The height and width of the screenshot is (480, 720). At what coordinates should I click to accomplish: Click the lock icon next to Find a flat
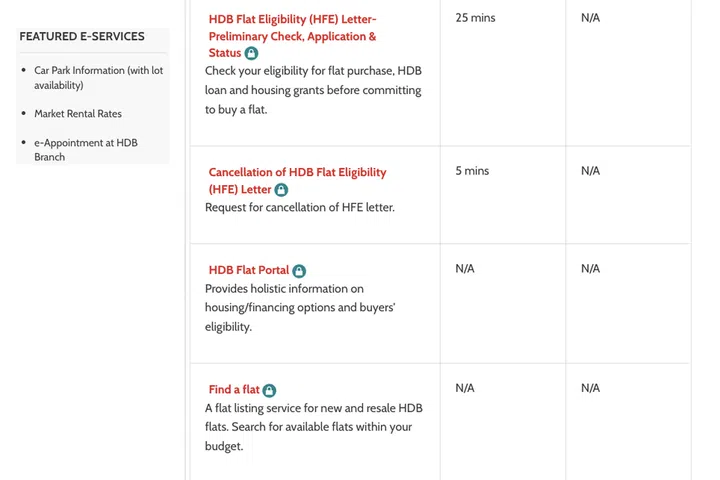tap(270, 391)
